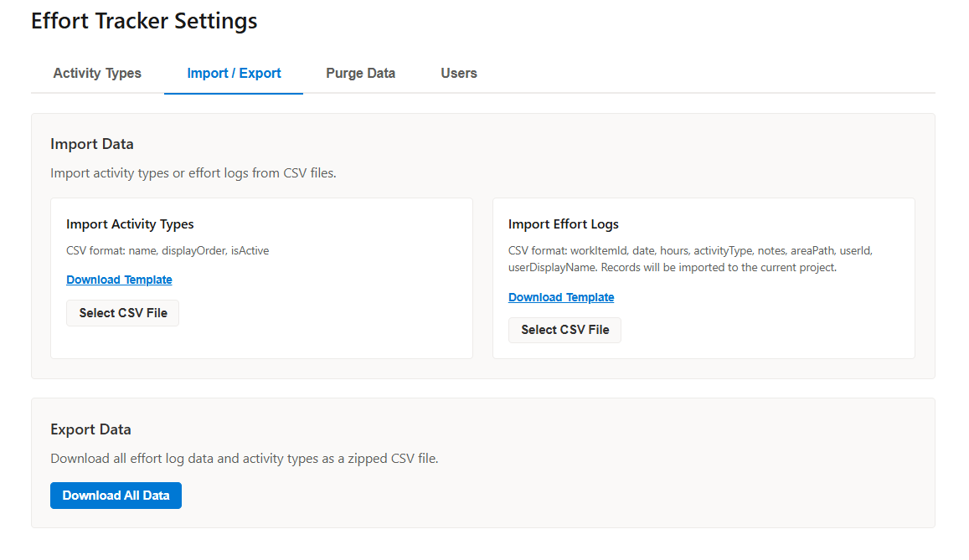Click the Export Data section heading
The image size is (969, 560).
click(90, 429)
